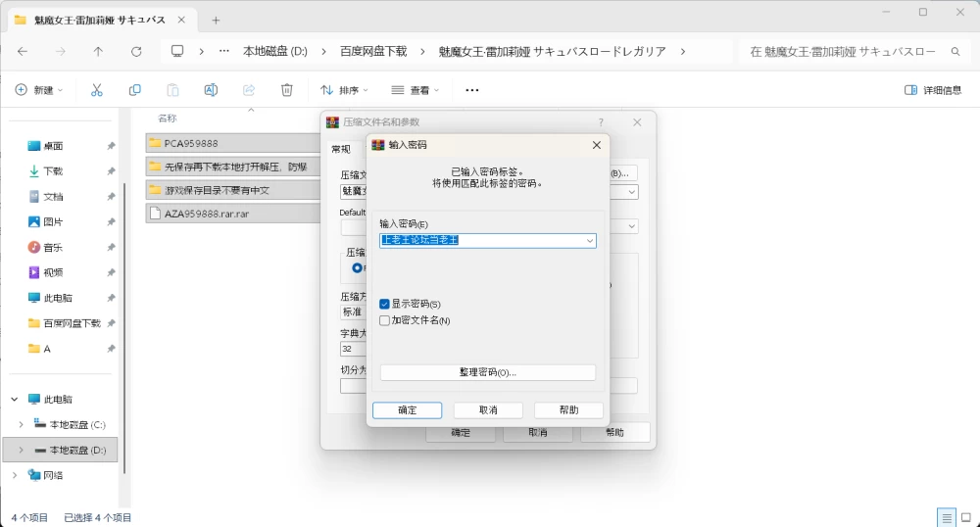980x527 pixels.
Task: Refresh the folder view
Action: point(136,51)
